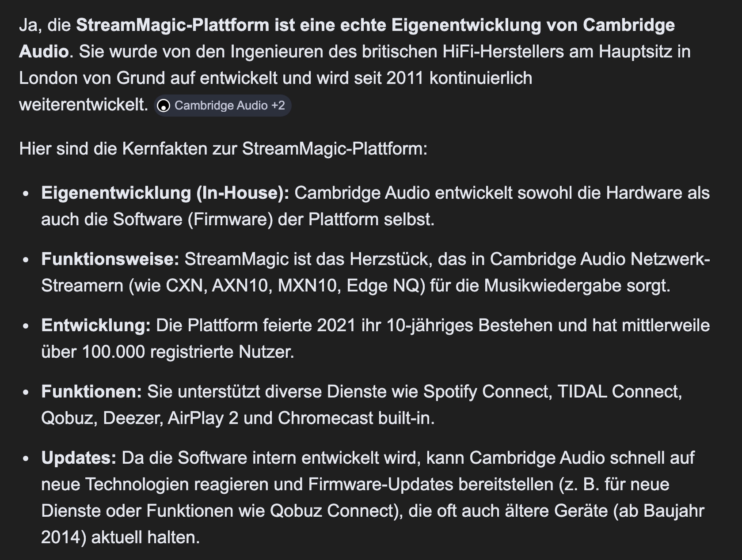Click the bullet dot before "Updates"

tap(26, 458)
